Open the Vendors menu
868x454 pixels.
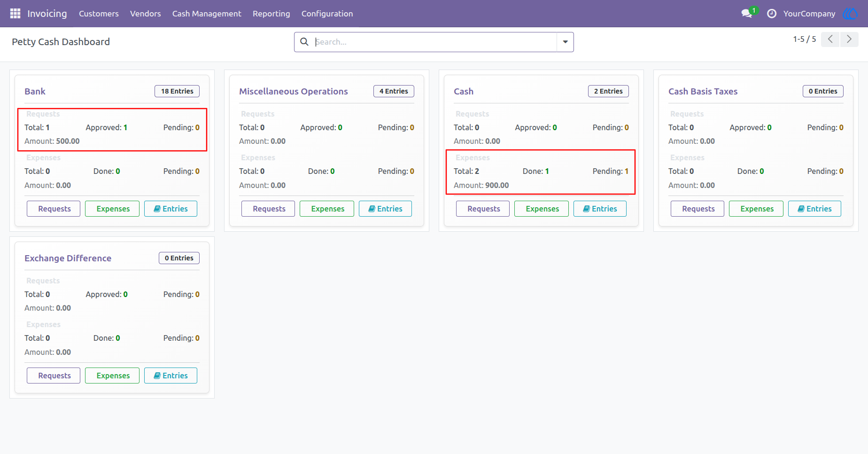(x=146, y=14)
